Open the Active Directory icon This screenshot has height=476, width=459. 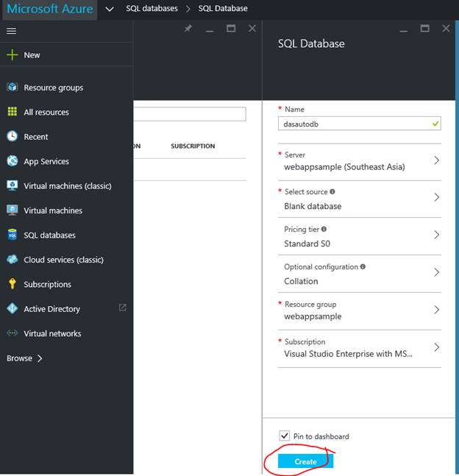[x=12, y=309]
